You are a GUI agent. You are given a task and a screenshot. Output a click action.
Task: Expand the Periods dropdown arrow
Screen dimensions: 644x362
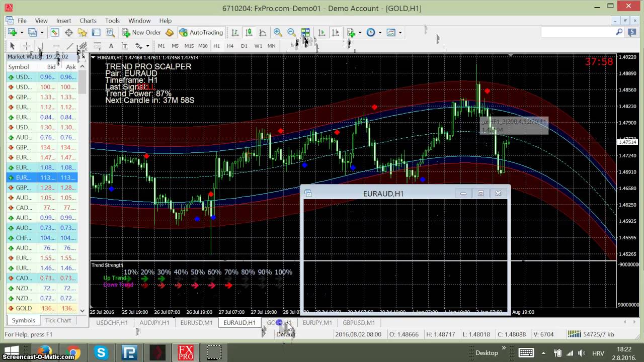pyautogui.click(x=380, y=32)
